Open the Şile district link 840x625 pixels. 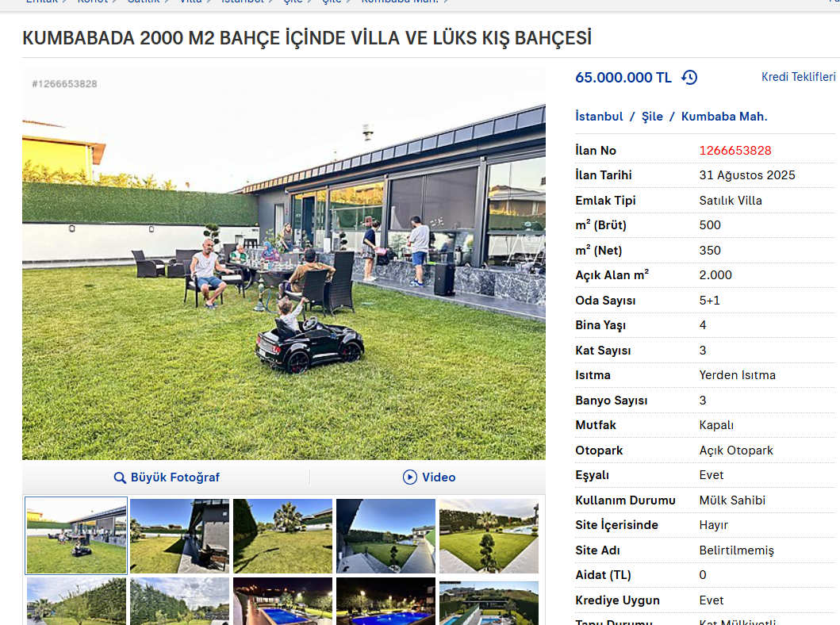click(652, 117)
